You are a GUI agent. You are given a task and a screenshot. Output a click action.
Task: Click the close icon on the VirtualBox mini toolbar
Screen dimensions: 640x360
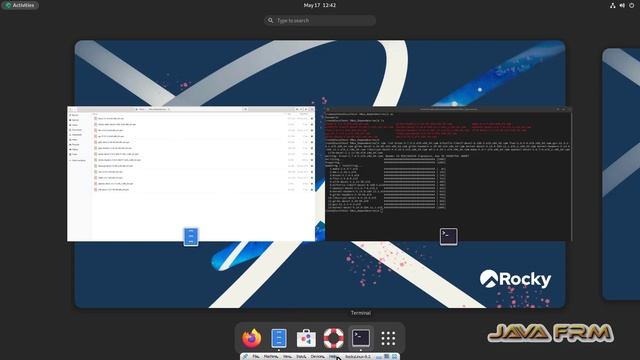point(395,357)
